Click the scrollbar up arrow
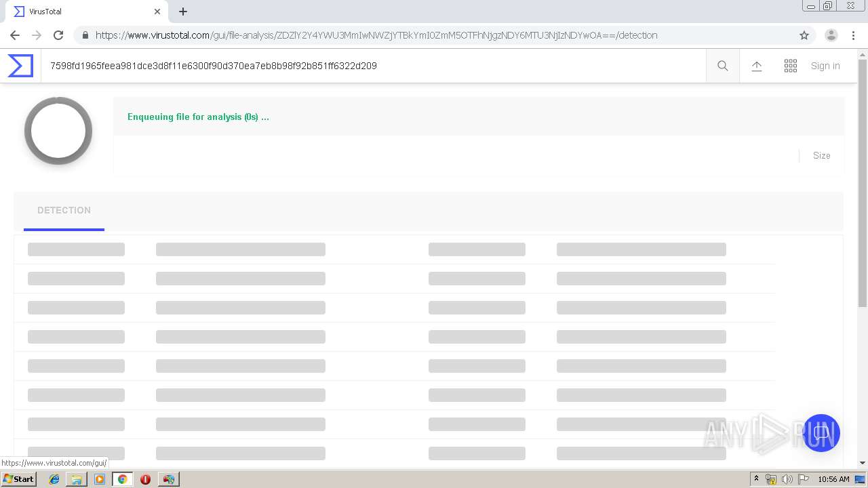This screenshot has height=488, width=868. click(x=863, y=54)
